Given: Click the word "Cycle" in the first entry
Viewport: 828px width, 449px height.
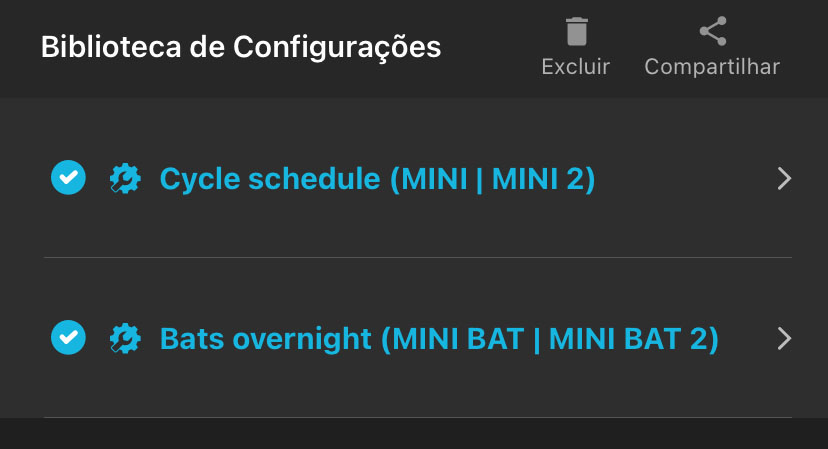Looking at the screenshot, I should [199, 179].
